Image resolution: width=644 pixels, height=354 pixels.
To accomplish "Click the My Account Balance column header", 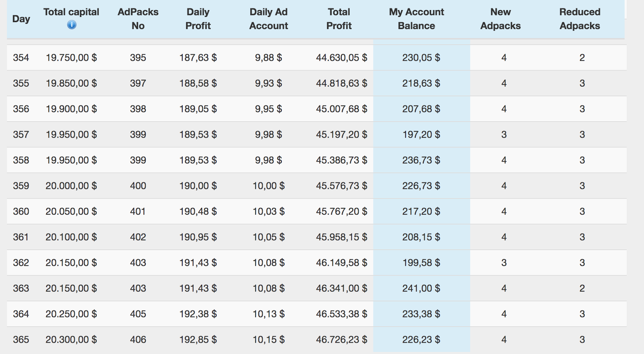I will tap(417, 19).
